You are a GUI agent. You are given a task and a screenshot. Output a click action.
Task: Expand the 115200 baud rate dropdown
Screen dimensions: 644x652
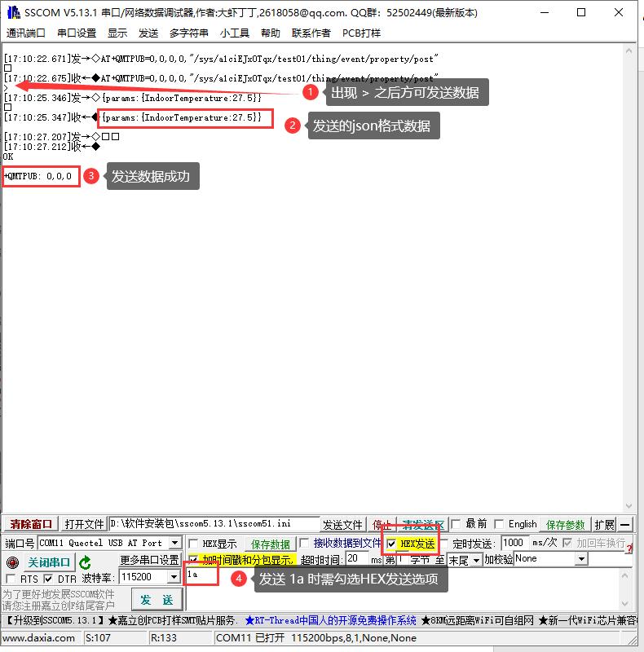point(174,577)
